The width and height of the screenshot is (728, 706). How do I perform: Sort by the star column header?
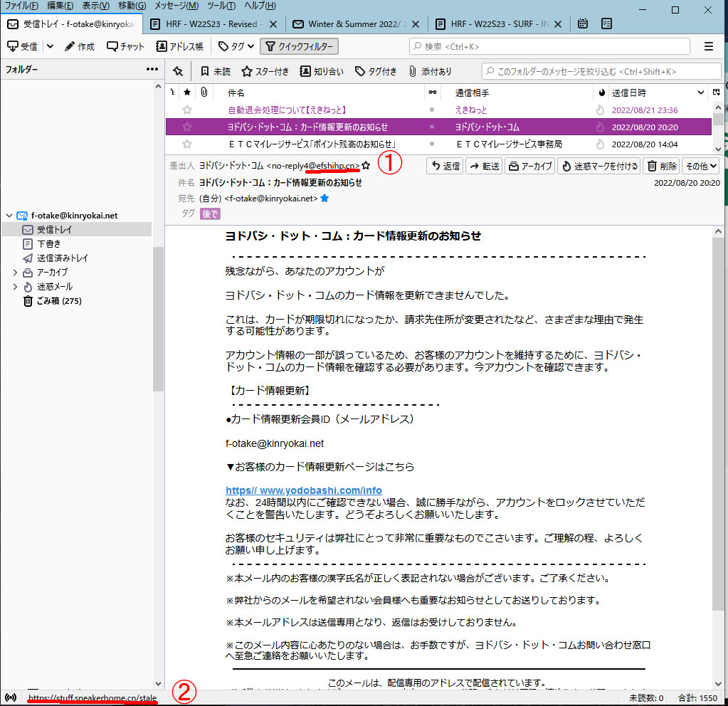point(187,93)
